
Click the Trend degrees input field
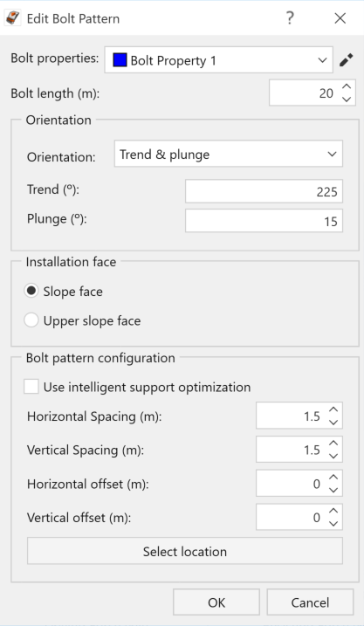tap(264, 191)
